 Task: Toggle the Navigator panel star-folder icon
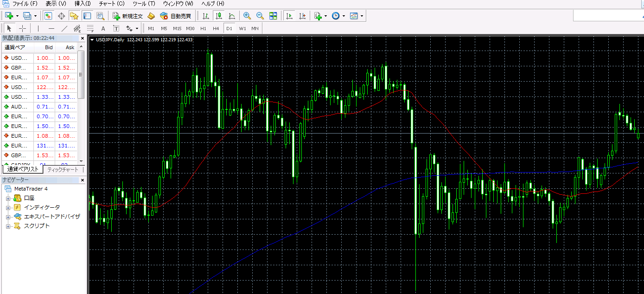(74, 16)
